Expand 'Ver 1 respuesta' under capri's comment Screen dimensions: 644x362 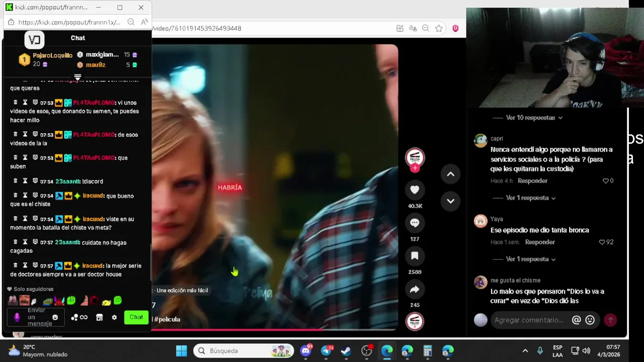click(x=530, y=198)
